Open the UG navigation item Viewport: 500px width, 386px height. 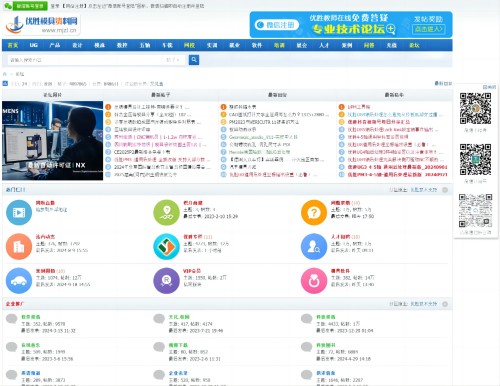tap(34, 45)
